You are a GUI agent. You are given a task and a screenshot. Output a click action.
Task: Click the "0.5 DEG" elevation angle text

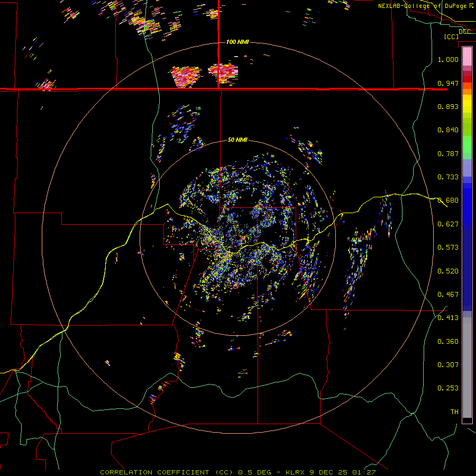coord(255,472)
